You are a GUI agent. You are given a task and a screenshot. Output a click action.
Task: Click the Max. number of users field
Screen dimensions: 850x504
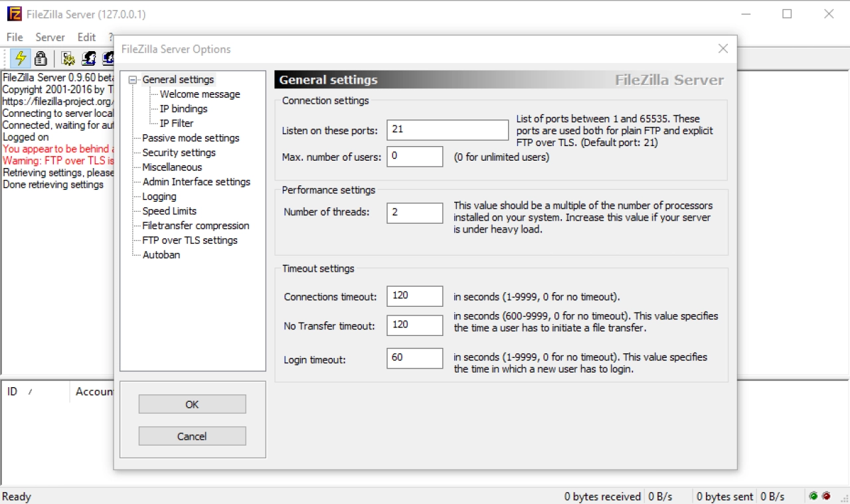tap(415, 157)
